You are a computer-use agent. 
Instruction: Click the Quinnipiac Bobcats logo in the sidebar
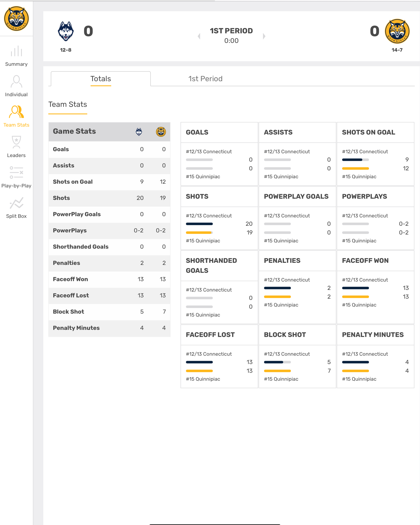coord(16,19)
